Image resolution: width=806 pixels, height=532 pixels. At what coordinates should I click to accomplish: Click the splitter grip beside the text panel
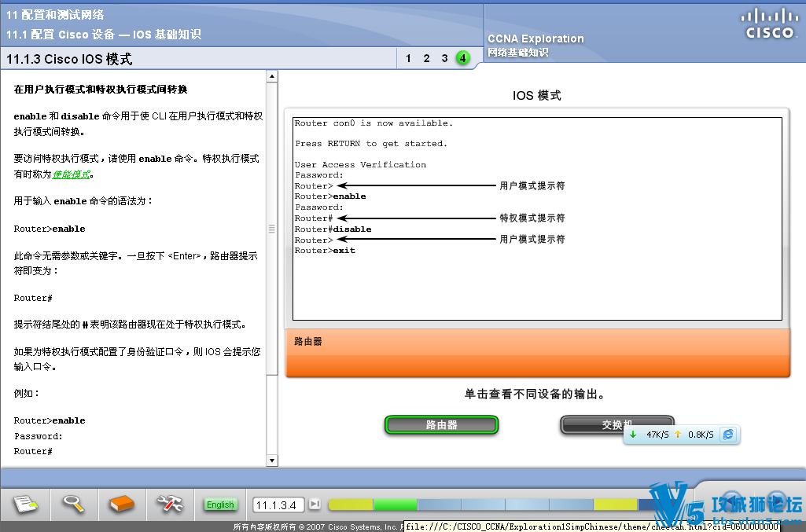click(272, 229)
